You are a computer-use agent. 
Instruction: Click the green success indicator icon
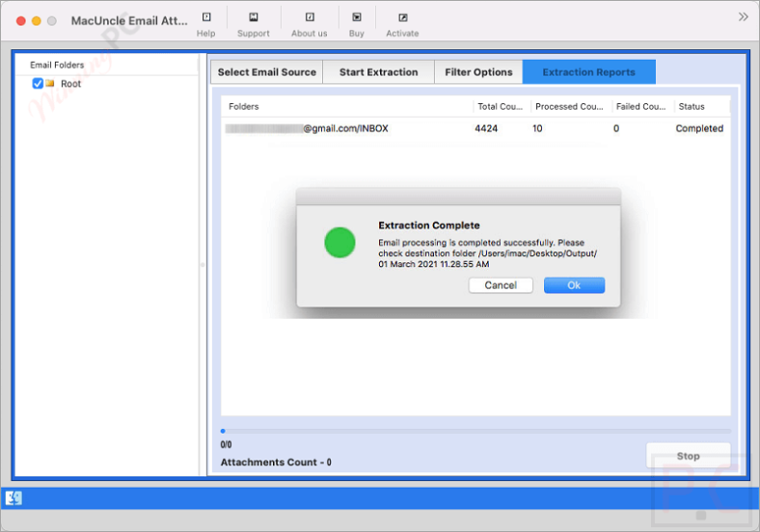[x=339, y=242]
